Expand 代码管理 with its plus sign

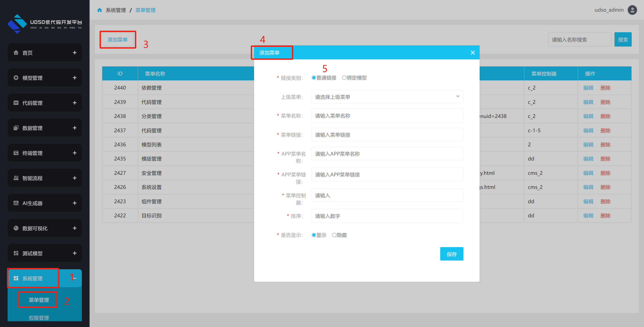click(x=74, y=103)
